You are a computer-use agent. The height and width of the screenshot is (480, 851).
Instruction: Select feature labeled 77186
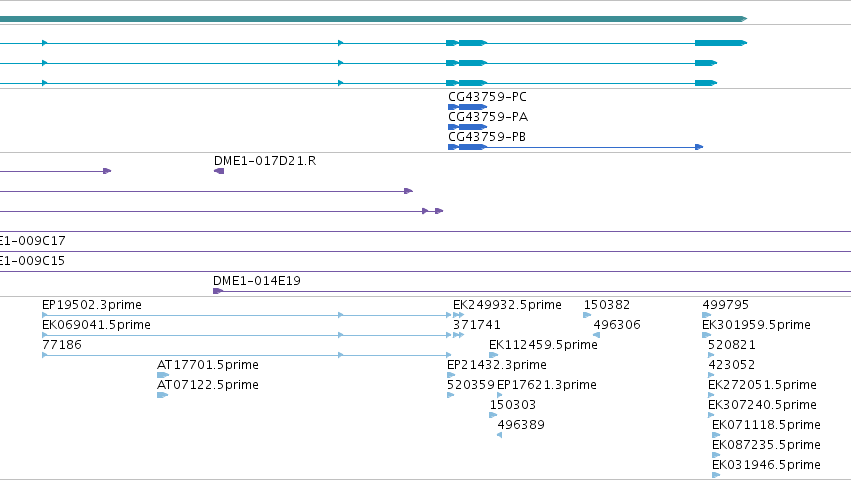click(61, 345)
